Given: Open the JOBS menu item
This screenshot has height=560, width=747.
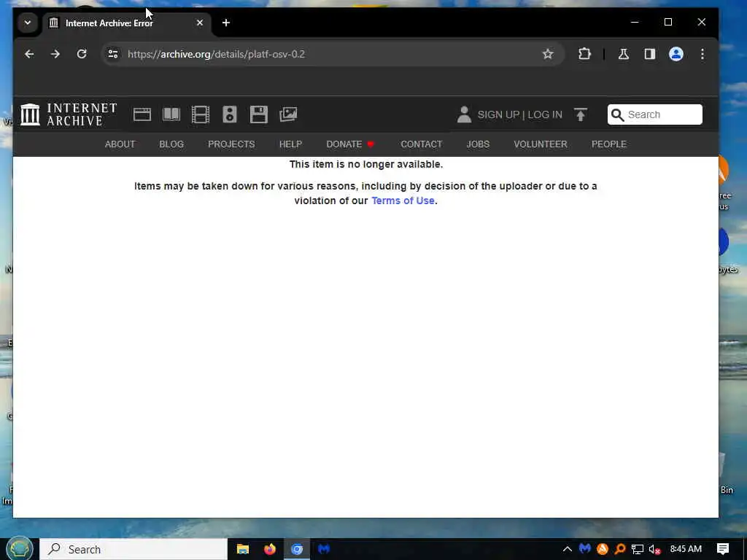Looking at the screenshot, I should click(478, 144).
